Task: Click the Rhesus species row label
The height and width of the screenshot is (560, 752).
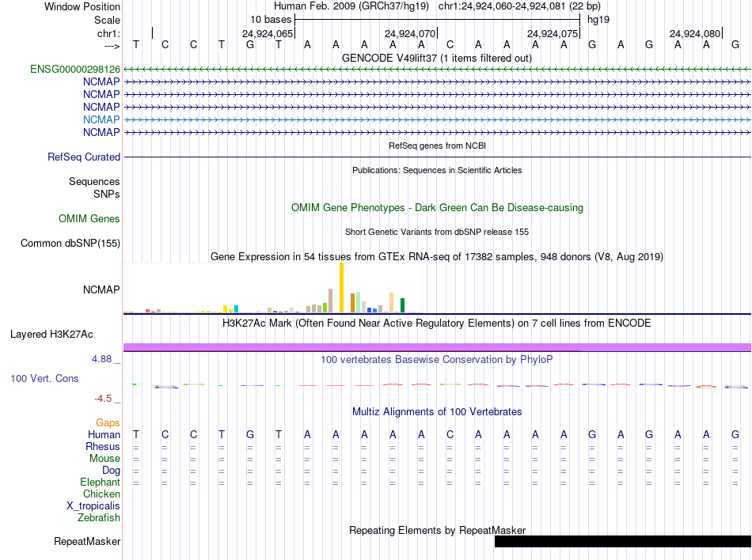Action: [x=103, y=446]
